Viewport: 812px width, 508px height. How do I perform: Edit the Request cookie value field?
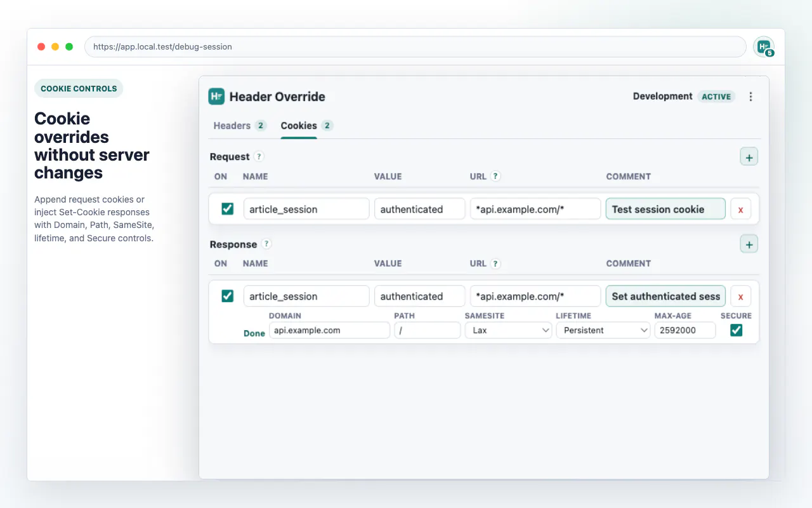coord(420,209)
